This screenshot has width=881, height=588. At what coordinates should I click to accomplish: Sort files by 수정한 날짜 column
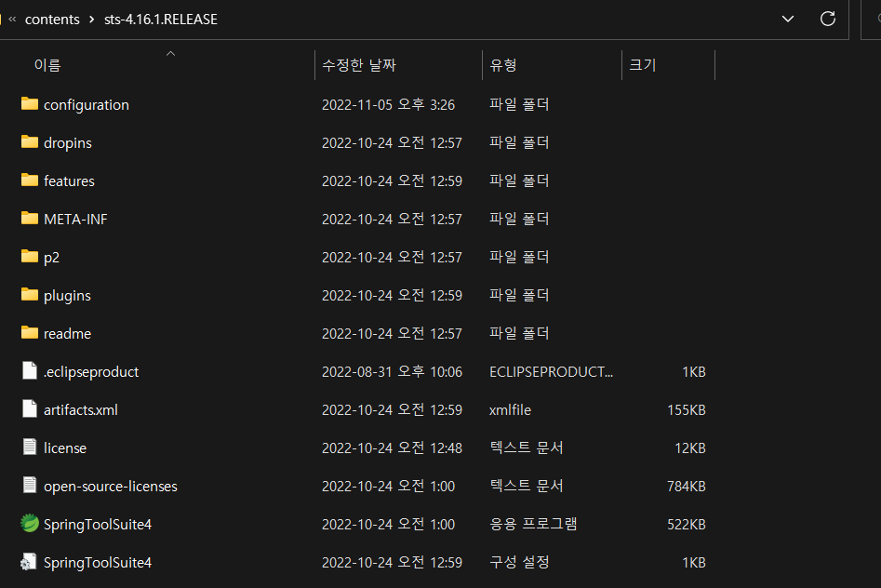(359, 65)
